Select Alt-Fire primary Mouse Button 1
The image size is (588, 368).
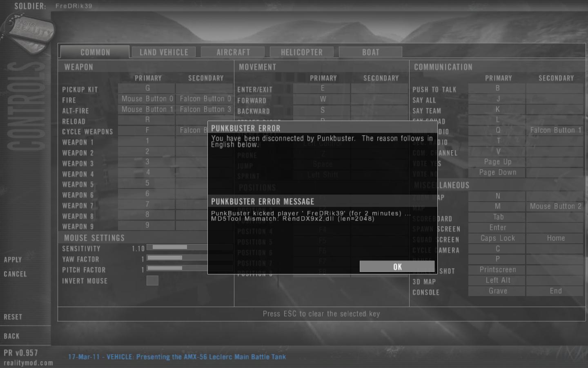[147, 110]
